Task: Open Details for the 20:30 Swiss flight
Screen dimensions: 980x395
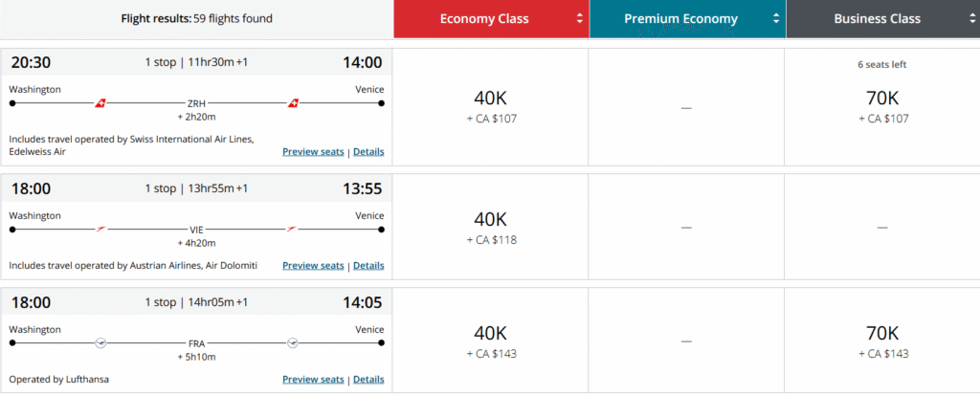Action: (368, 152)
